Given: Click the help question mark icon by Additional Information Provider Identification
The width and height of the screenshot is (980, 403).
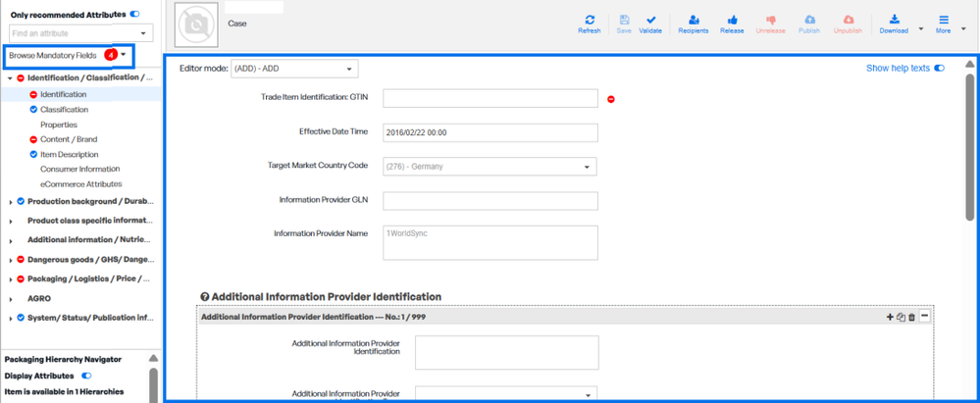Looking at the screenshot, I should 204,297.
